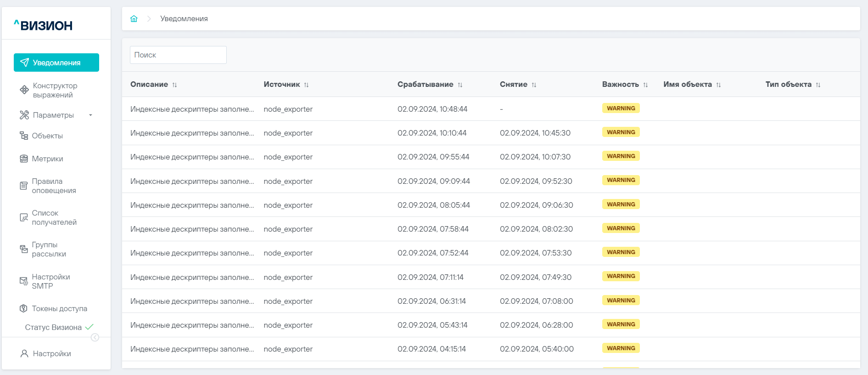Click Статус Визиона link

tap(53, 327)
